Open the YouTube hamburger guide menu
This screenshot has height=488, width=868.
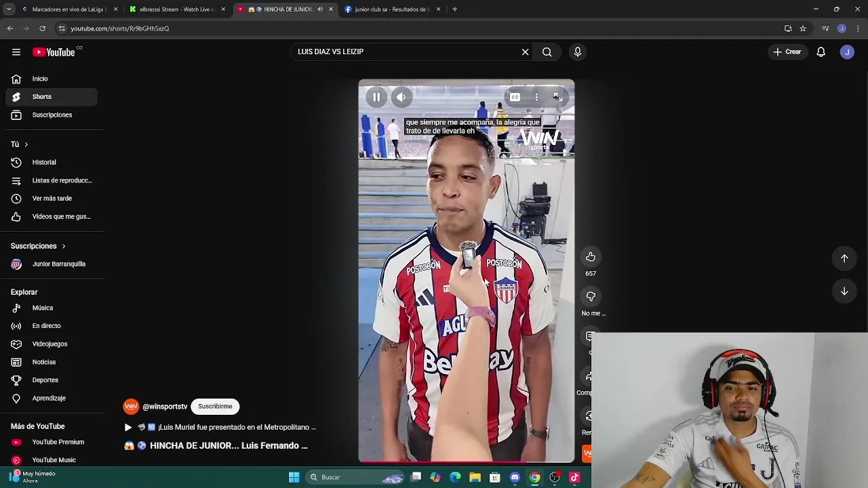click(x=16, y=52)
